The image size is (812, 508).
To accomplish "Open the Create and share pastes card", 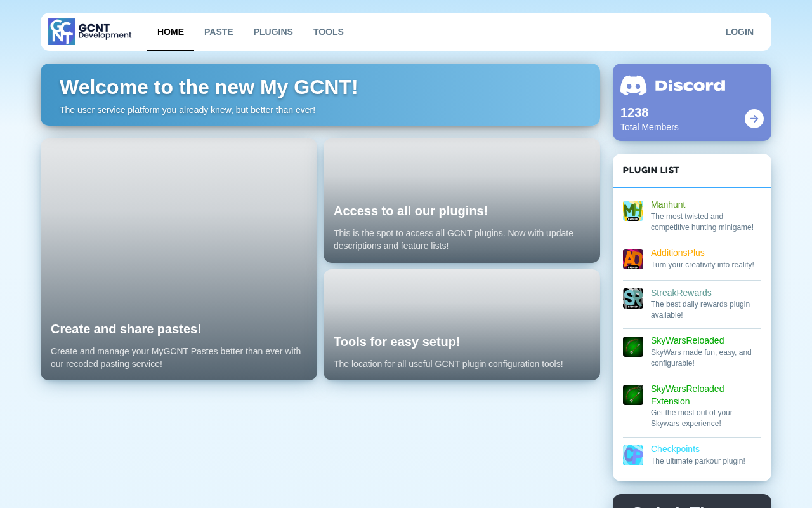I will click(x=179, y=260).
